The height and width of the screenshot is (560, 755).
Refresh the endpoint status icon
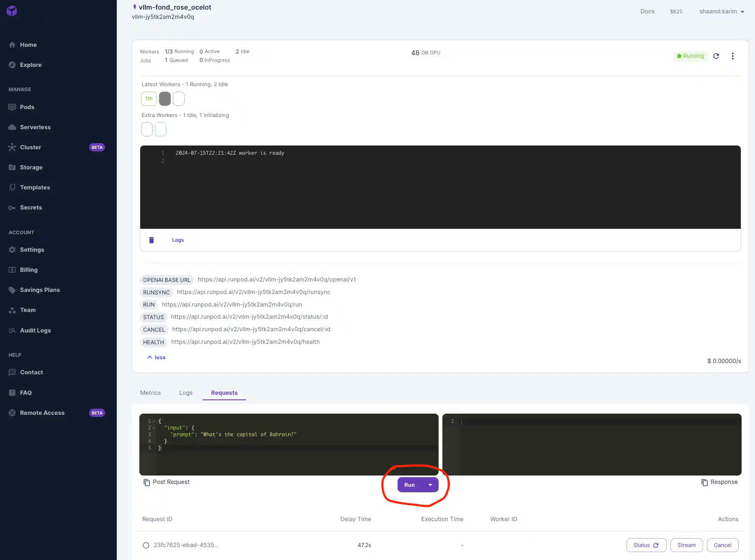(716, 56)
